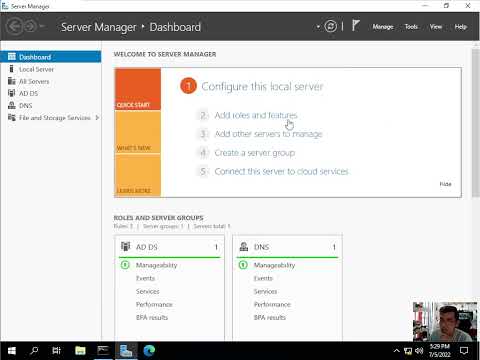Click Configure this local server
This screenshot has width=480, height=360.
coord(262,86)
